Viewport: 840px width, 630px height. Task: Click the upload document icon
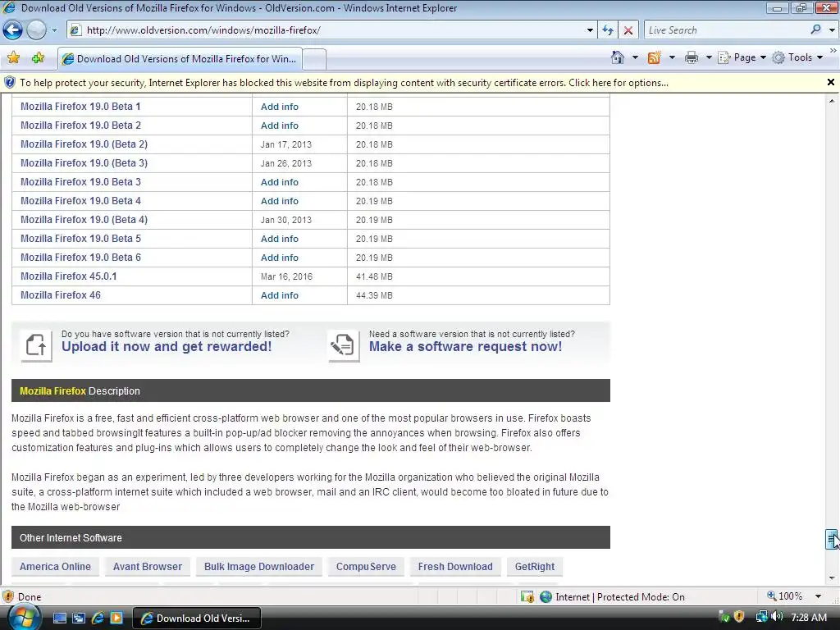36,345
